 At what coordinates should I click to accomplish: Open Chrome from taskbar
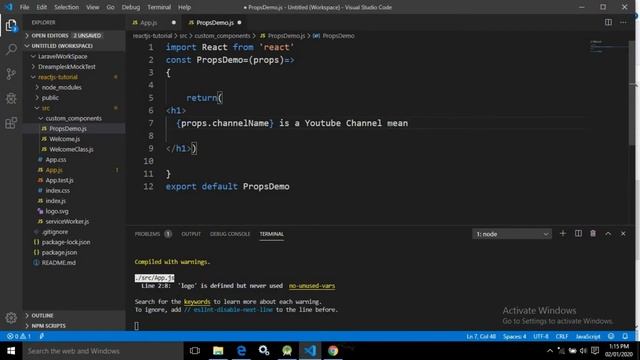coord(333,351)
